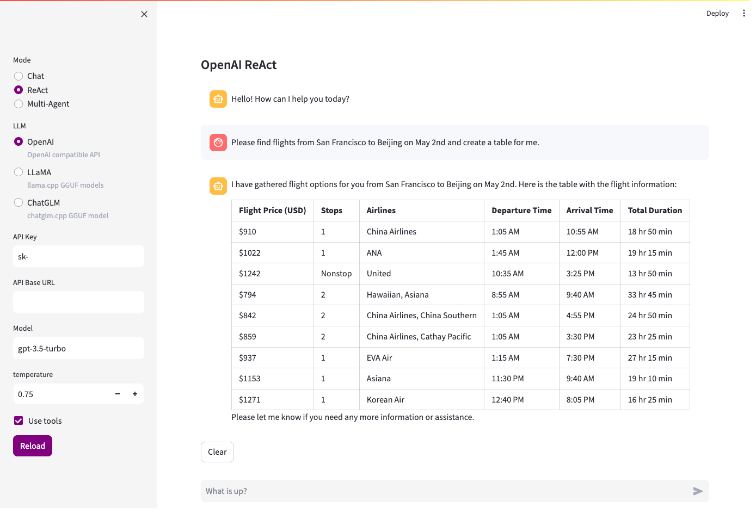Click the EVA Air cell

(422, 358)
